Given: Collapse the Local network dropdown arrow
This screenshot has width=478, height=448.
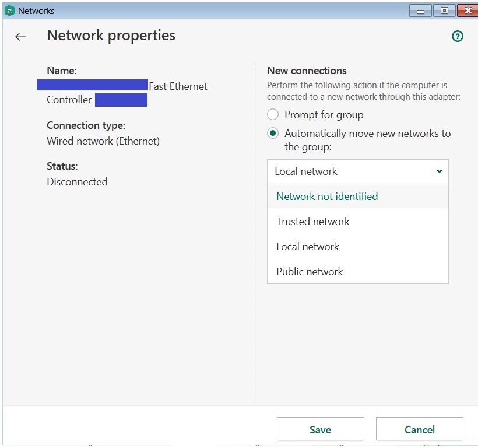Looking at the screenshot, I should coord(439,171).
